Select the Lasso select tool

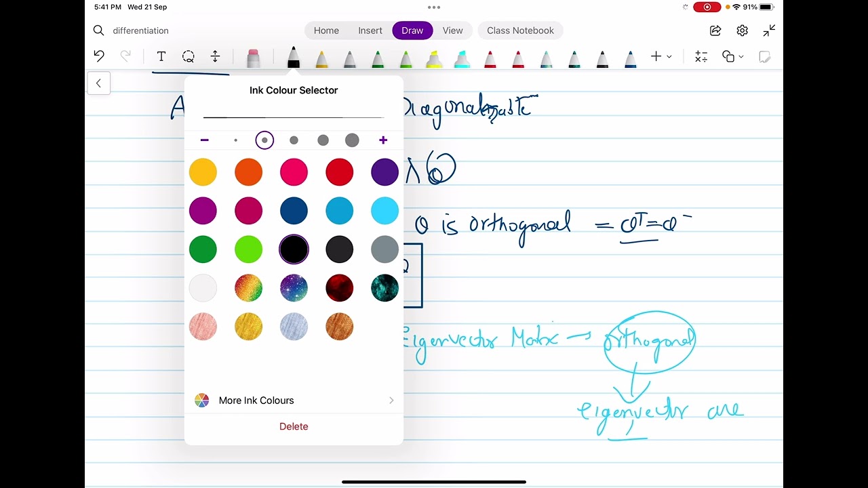click(188, 56)
